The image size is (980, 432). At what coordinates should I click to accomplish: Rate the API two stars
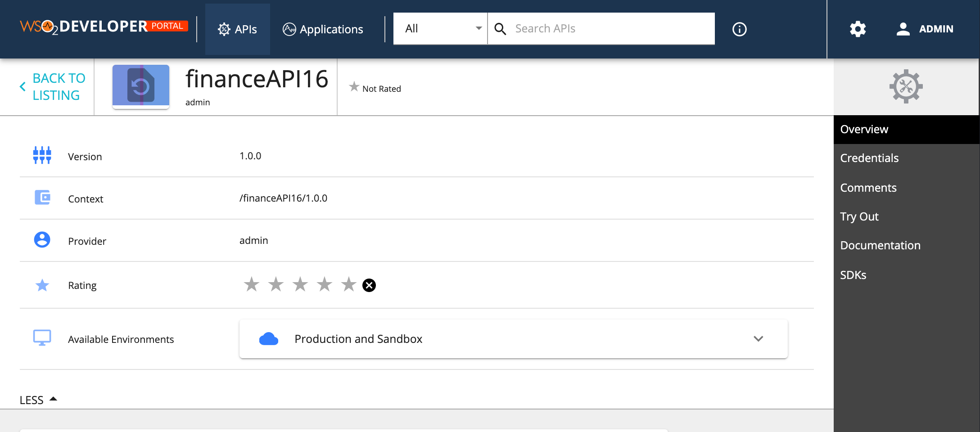[276, 284]
